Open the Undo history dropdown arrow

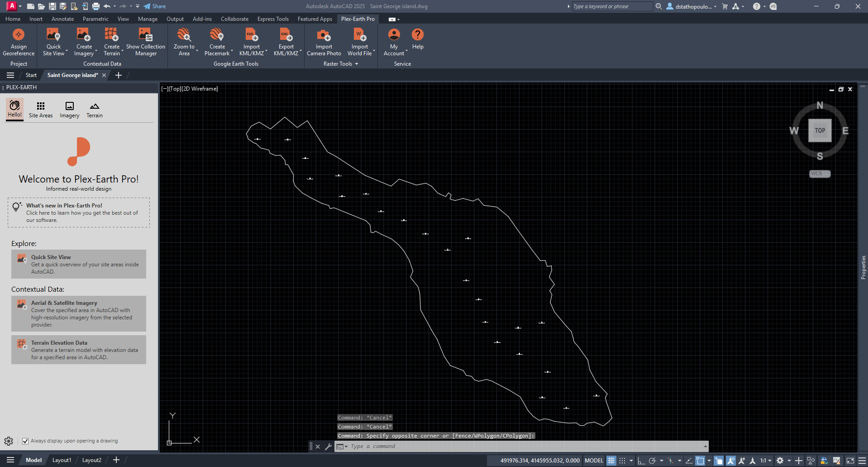pyautogui.click(x=115, y=6)
